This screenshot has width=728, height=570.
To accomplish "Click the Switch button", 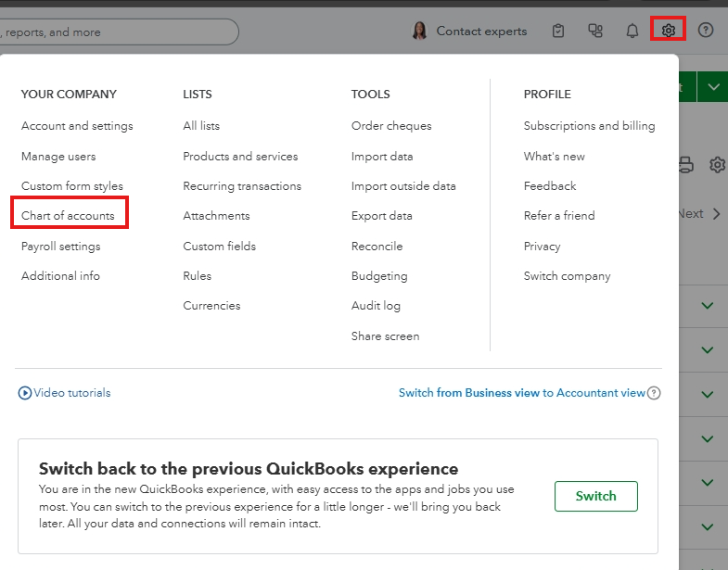I will [x=595, y=496].
